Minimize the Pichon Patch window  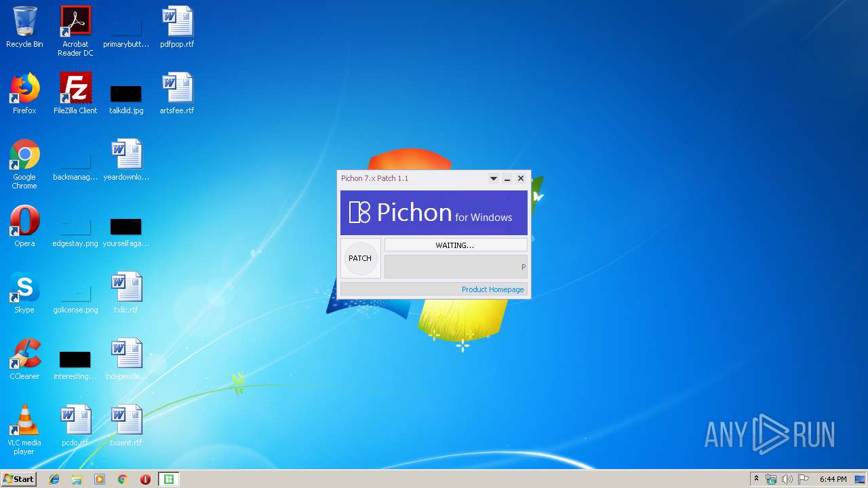coord(507,179)
